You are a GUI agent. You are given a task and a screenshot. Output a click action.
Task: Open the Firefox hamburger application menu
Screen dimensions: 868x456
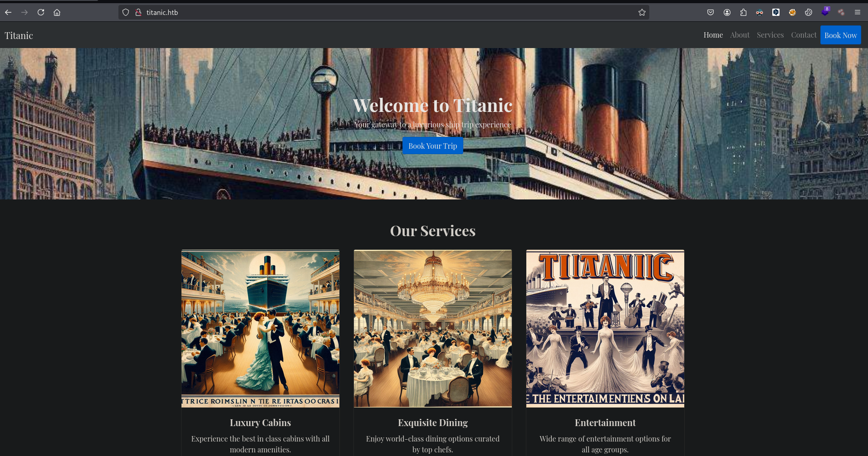click(858, 12)
